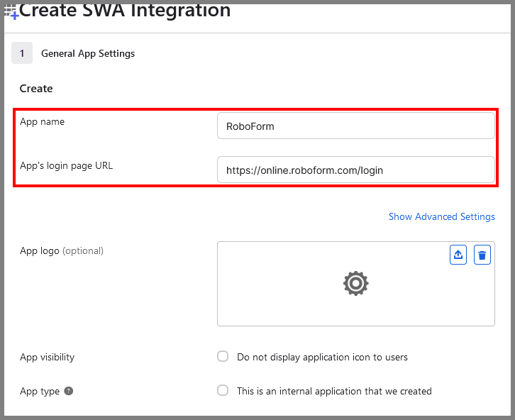Open the App type help tooltip icon
The image size is (515, 420).
tap(69, 391)
